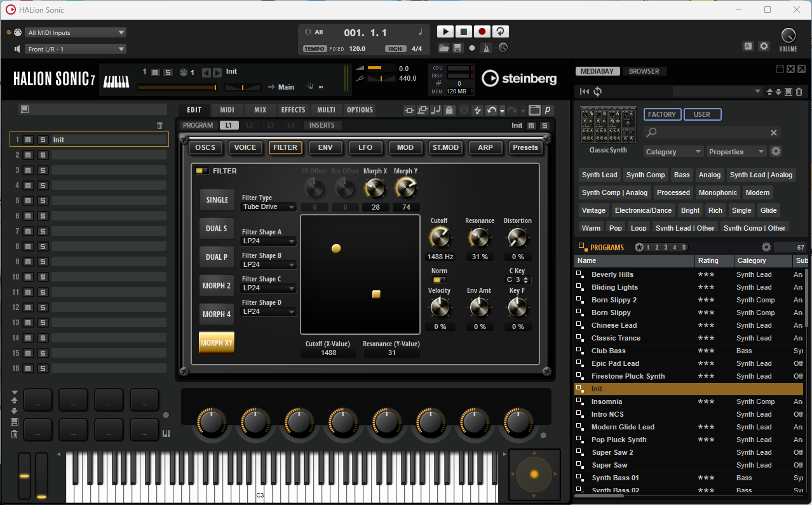Click the piano keyboard icon near HALion logo

(116, 81)
